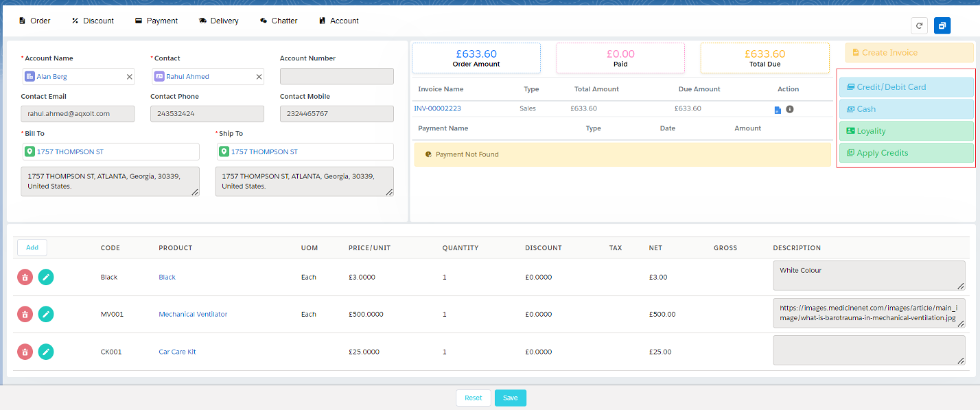Click the Contact Mobile field
Viewport: 980px width, 410px height.
click(337, 114)
